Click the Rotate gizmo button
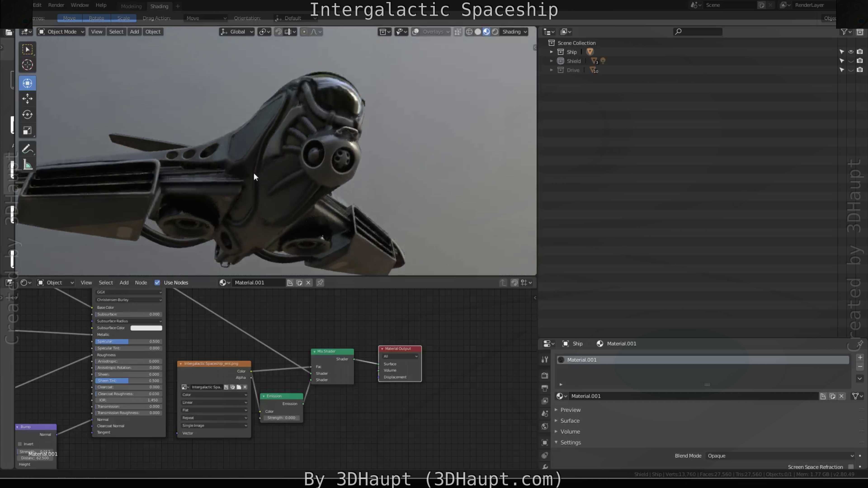Screen dimensions: 868x488 (x=96, y=18)
